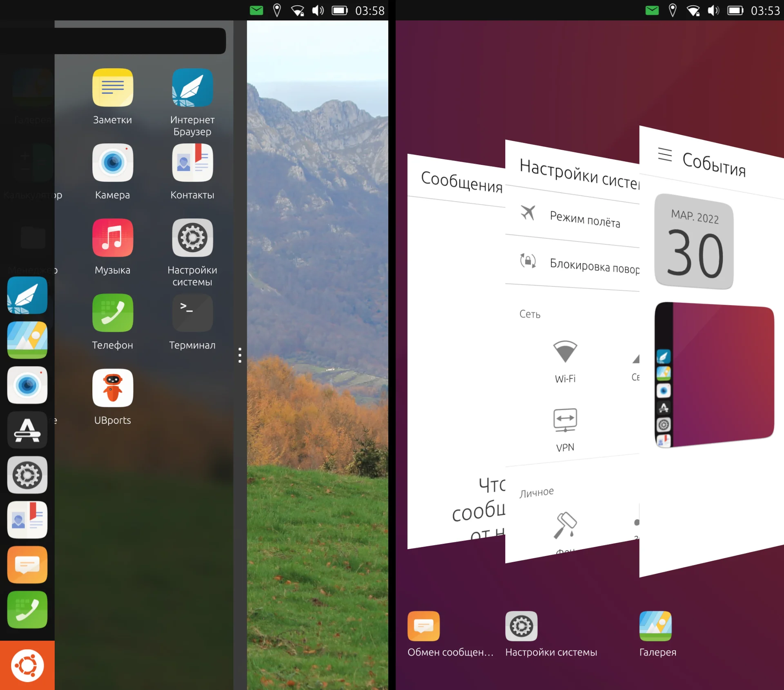
Task: Open Настройки системы from the app drawer
Action: [192, 237]
